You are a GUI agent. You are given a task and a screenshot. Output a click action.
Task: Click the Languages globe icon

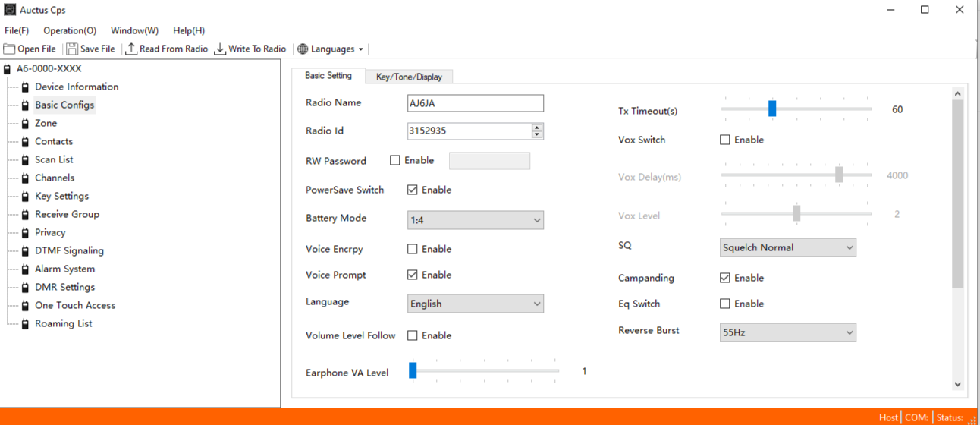(x=303, y=49)
